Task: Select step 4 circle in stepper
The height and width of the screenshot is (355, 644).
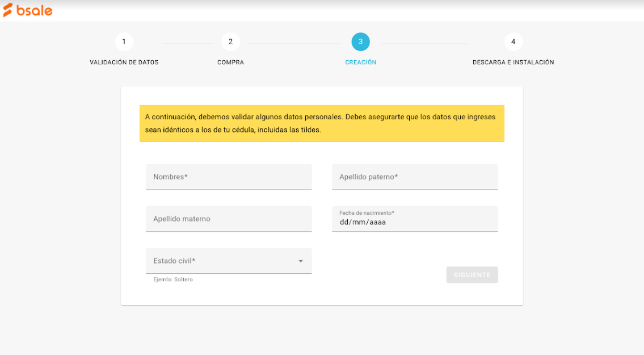Action: [513, 41]
